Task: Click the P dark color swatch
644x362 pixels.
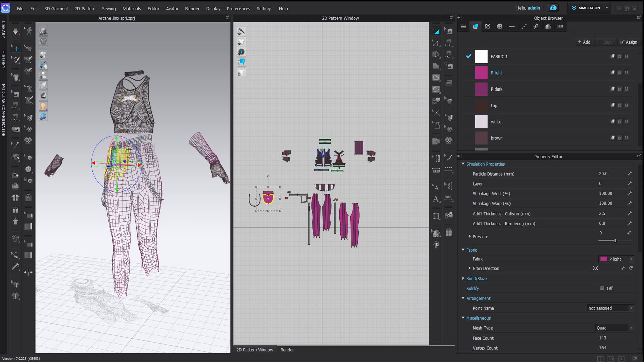Action: pyautogui.click(x=481, y=89)
